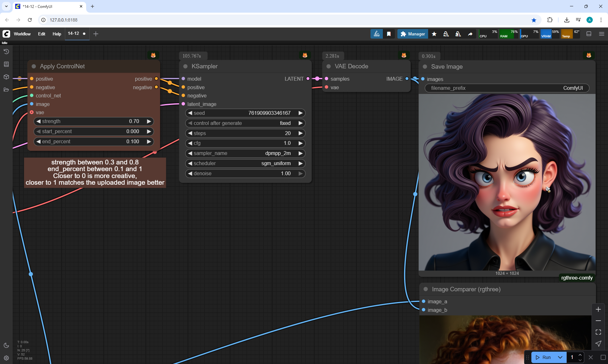Image resolution: width=608 pixels, height=364 pixels.
Task: Toggle bottom panel icon in top bar
Action: click(589, 34)
